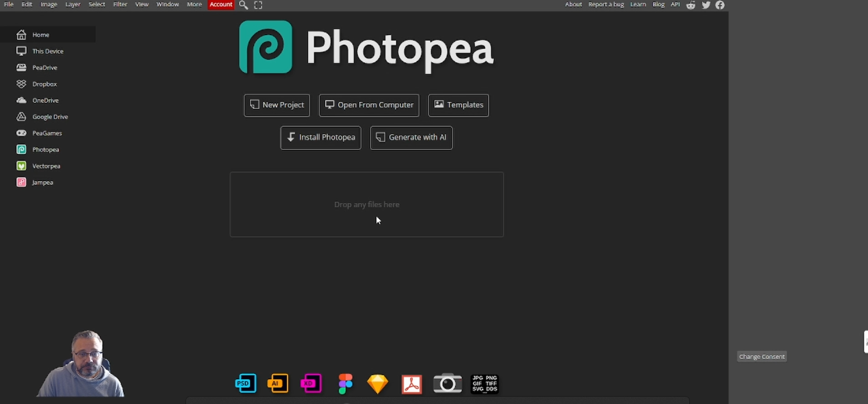Open Photopea Reddit page icon
Viewport: 868px width, 404px height.
point(691,5)
